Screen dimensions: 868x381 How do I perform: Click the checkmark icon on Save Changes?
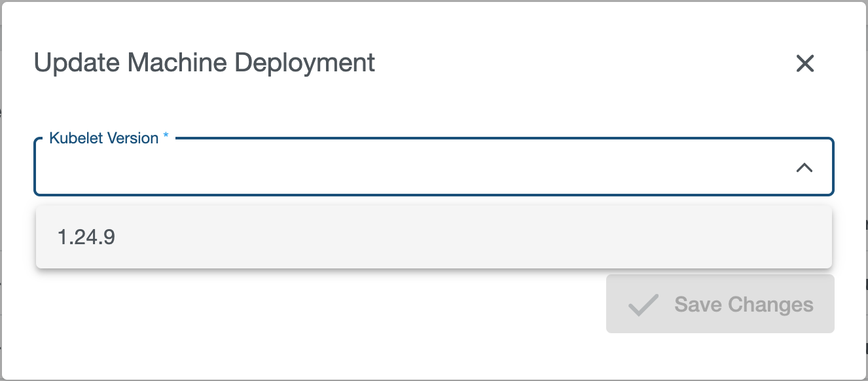click(643, 305)
